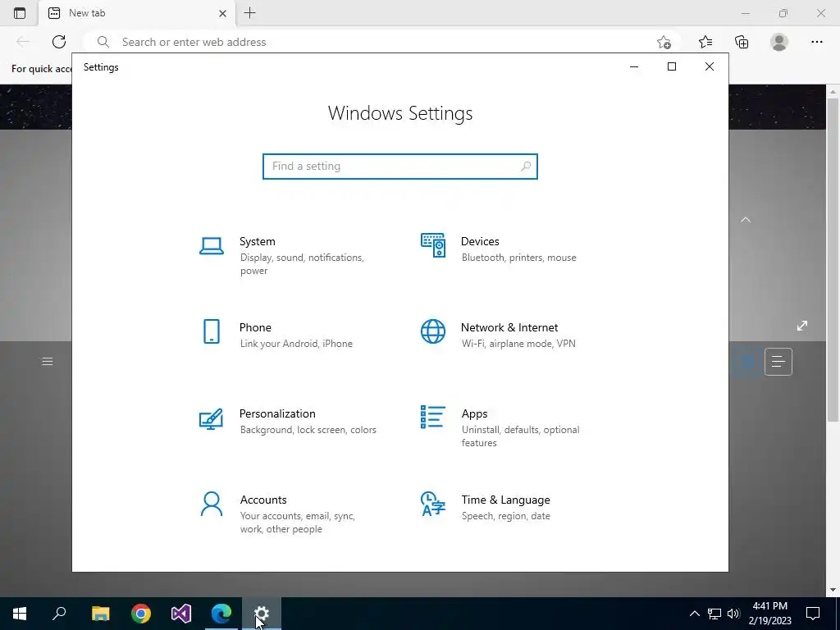Open notifications action center

pos(813,614)
